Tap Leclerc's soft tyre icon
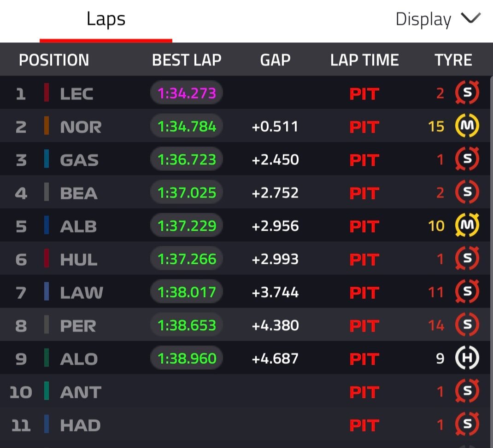The width and height of the screenshot is (493, 448). click(x=467, y=93)
